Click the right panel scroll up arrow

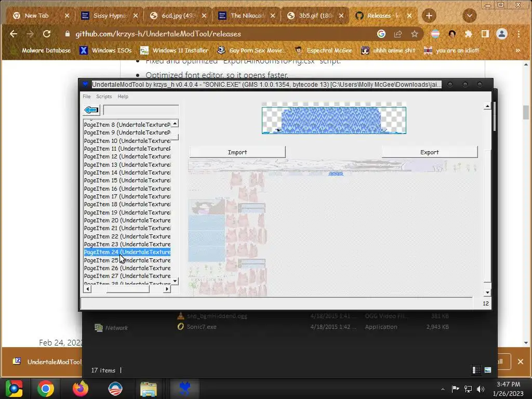click(x=487, y=106)
